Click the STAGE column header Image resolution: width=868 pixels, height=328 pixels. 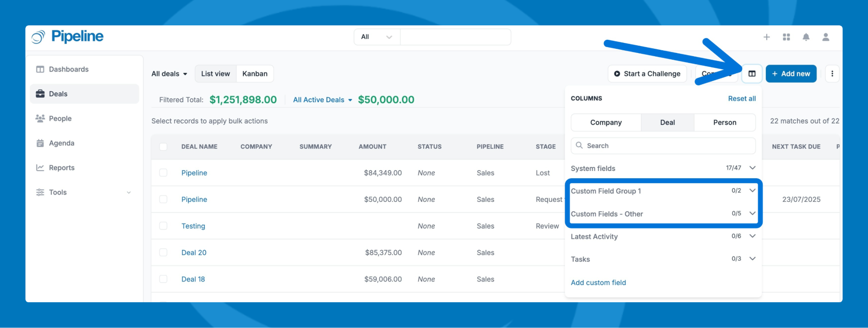point(546,147)
